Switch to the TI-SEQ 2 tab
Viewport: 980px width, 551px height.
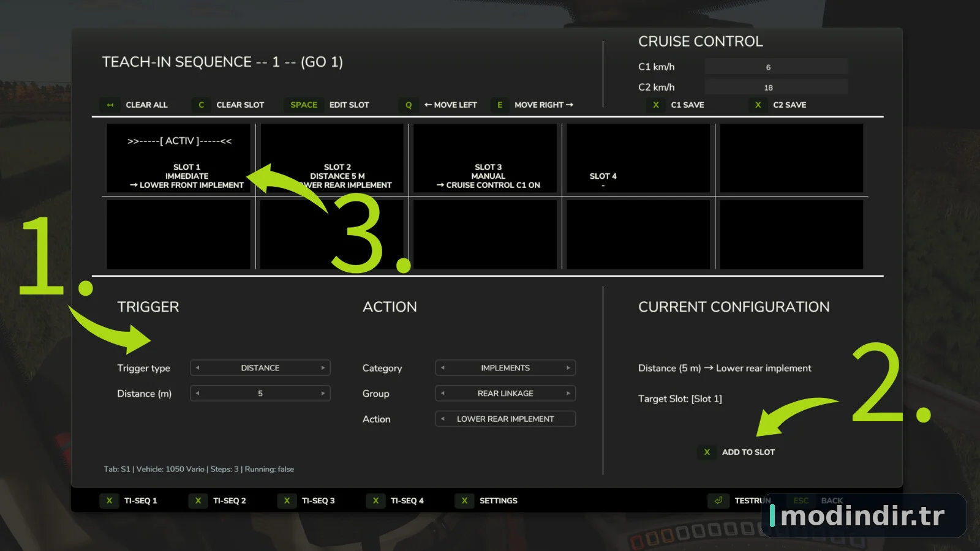[218, 500]
